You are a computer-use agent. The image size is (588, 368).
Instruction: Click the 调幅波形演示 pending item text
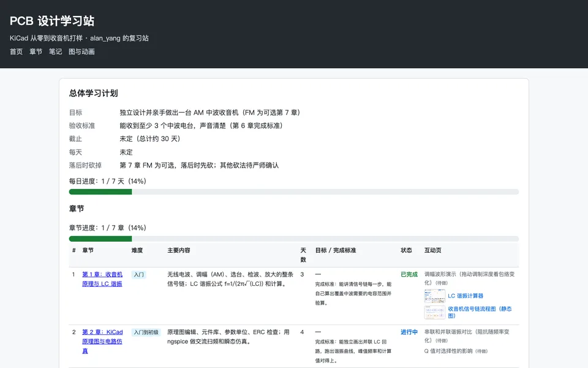tap(470, 278)
